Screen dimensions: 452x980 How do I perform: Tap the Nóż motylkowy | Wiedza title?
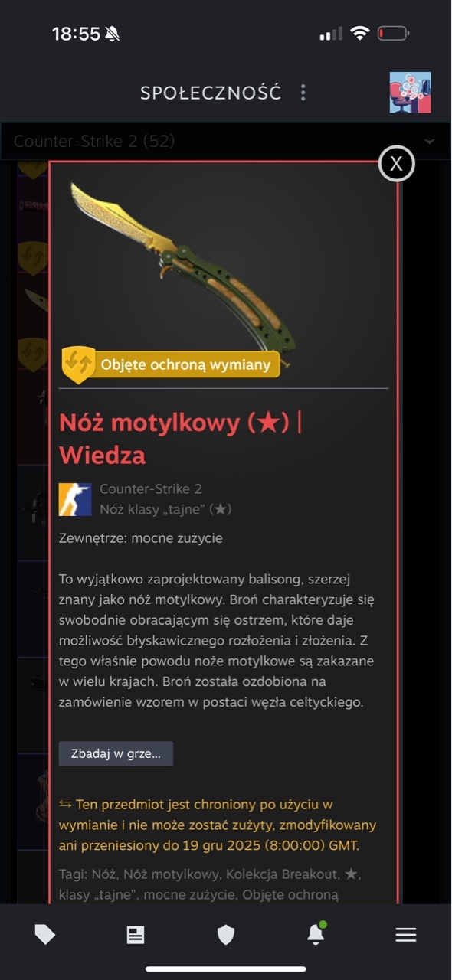click(181, 438)
